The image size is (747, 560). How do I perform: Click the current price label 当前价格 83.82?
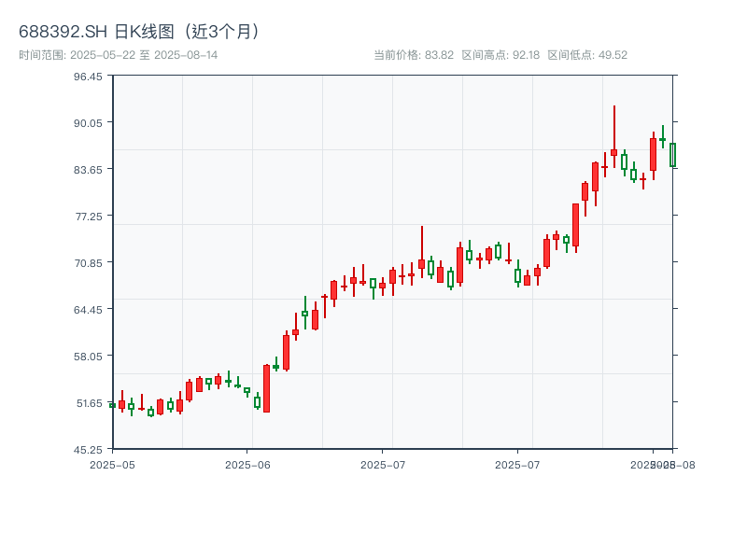(x=414, y=55)
